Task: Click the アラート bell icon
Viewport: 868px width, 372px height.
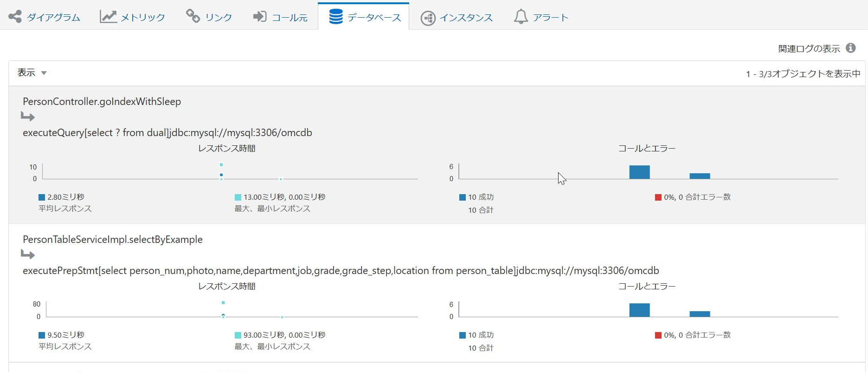Action: point(521,17)
